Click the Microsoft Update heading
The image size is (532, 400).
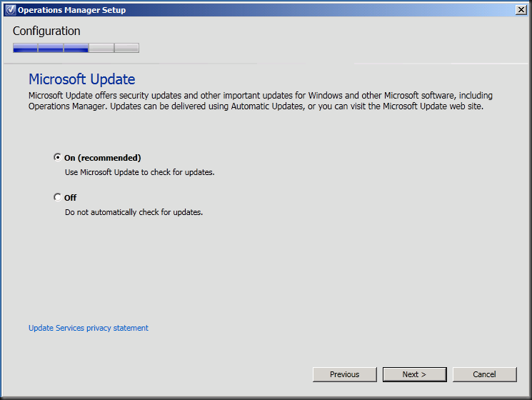coord(82,79)
